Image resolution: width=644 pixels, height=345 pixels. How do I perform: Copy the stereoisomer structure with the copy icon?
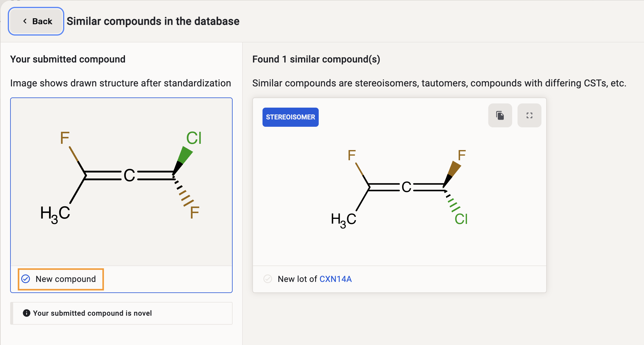point(500,115)
